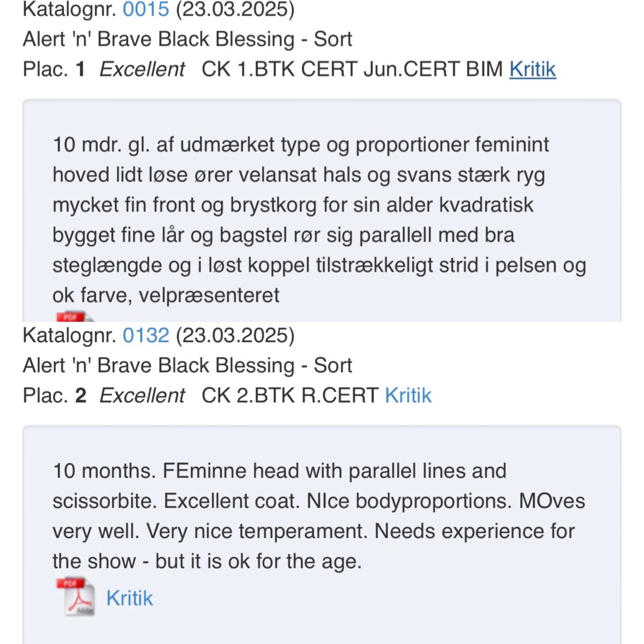Click the dog name under catalog 0132
Screen dimensions: 644x644
[x=187, y=365]
